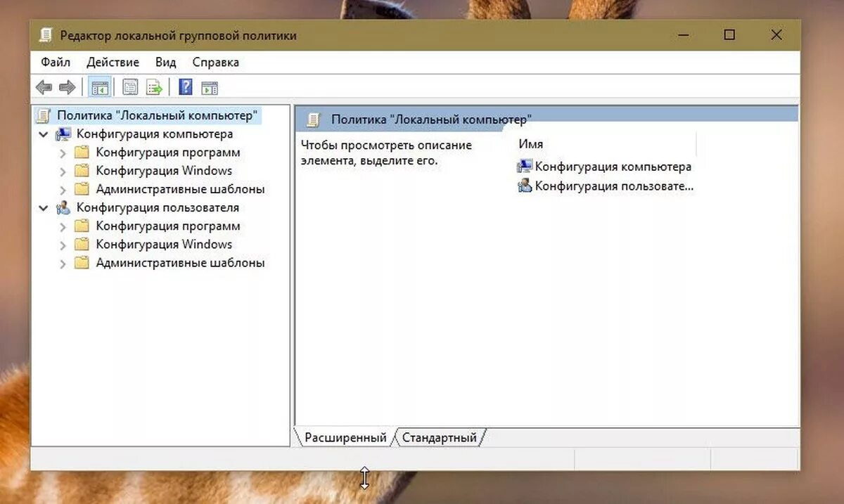Click user icon in right pane list
844x504 pixels.
525,186
